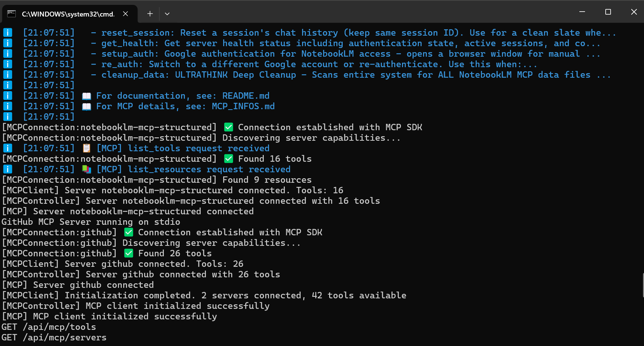Click the README.md filename text

246,96
